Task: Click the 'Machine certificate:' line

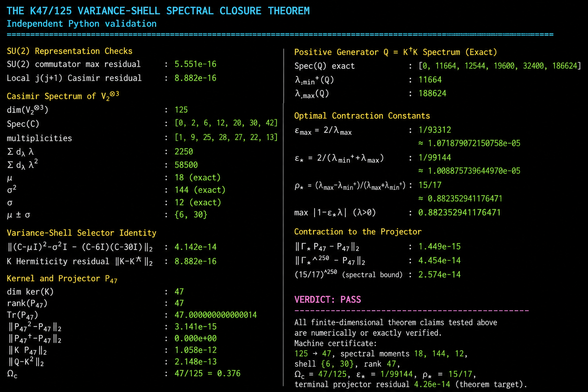Action: click(336, 343)
